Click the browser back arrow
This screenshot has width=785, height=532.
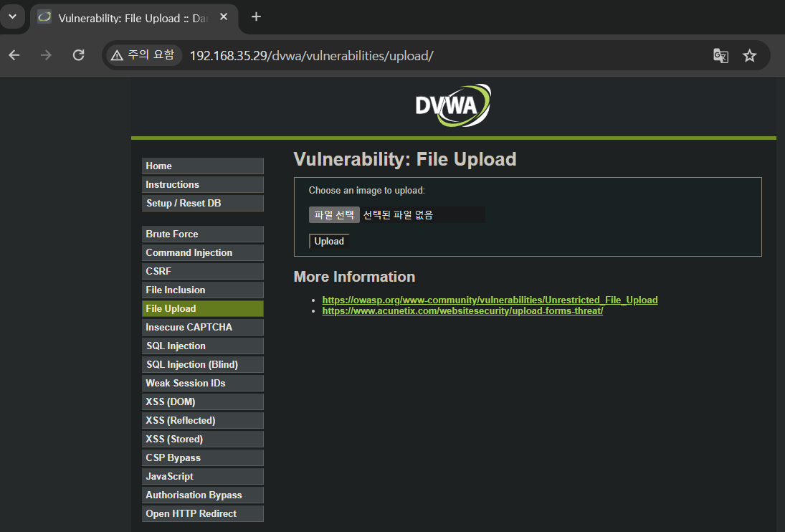(14, 55)
